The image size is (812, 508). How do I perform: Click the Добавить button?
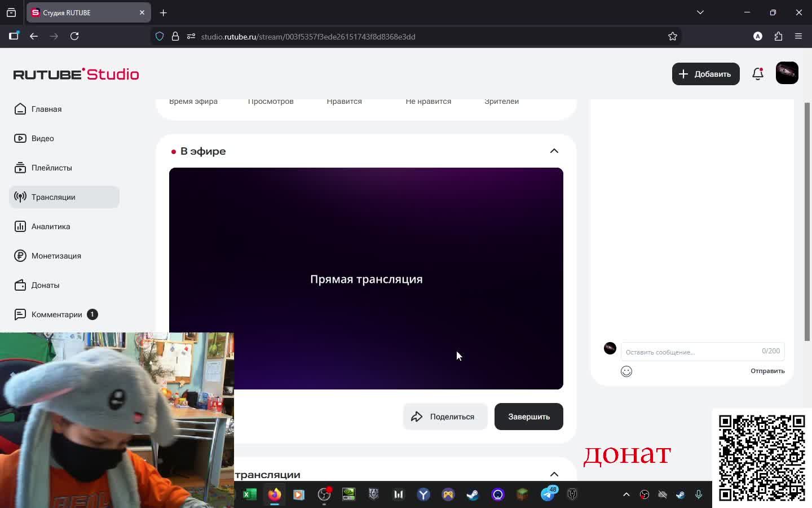coord(705,74)
